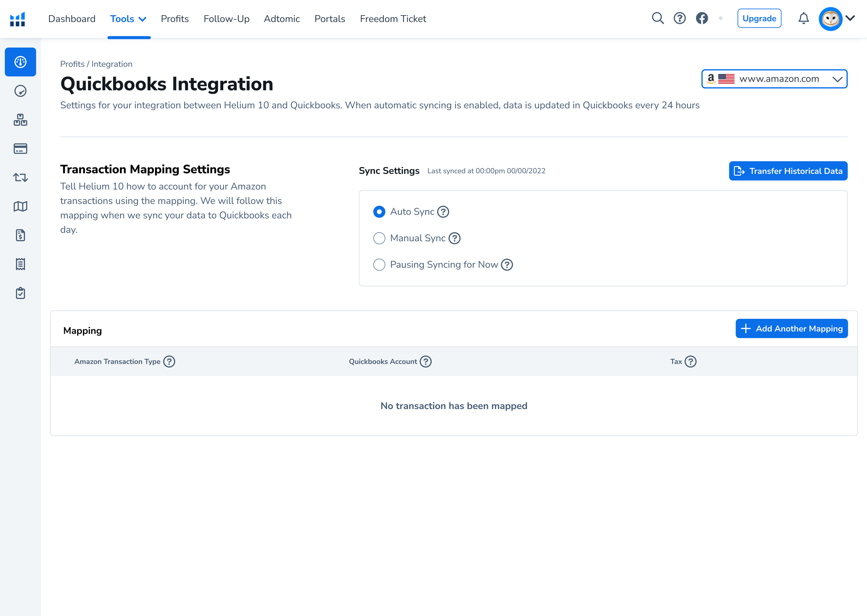Click the notifications bell icon
The height and width of the screenshot is (616, 867).
click(803, 18)
